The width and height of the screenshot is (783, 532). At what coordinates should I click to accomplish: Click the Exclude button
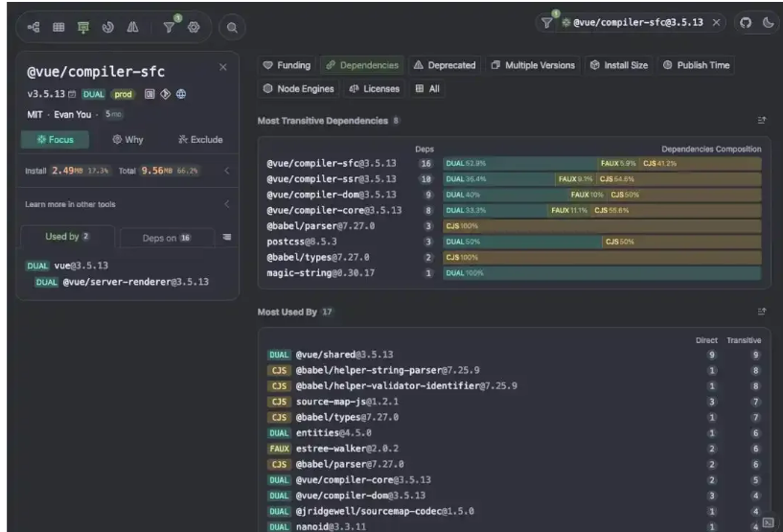200,140
